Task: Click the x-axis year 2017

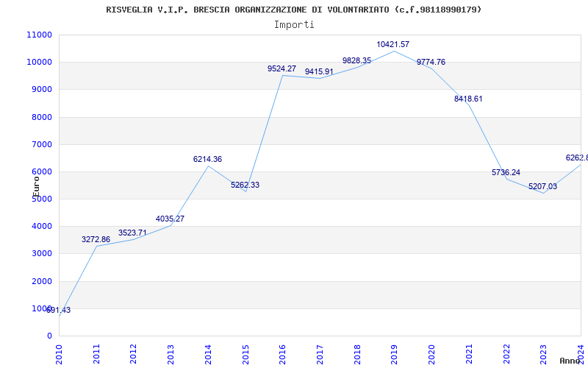Action: (x=320, y=354)
